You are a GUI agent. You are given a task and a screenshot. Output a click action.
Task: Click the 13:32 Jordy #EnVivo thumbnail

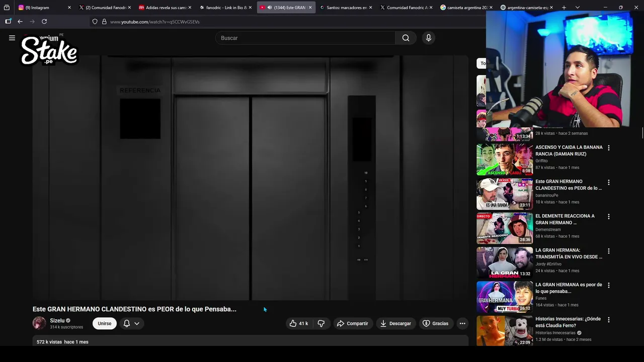point(505,262)
